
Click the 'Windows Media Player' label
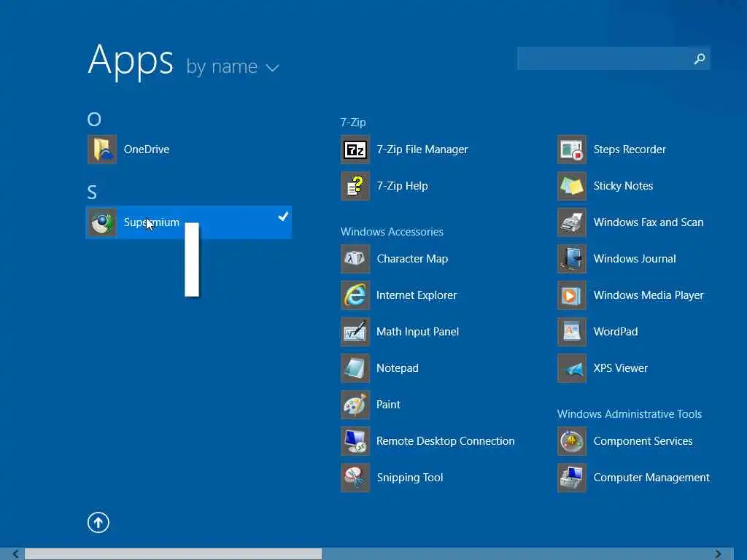click(x=649, y=295)
